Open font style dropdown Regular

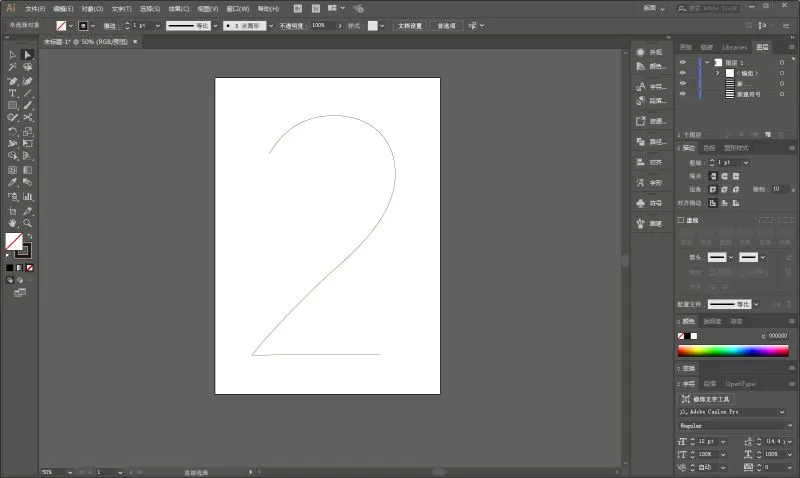click(790, 425)
